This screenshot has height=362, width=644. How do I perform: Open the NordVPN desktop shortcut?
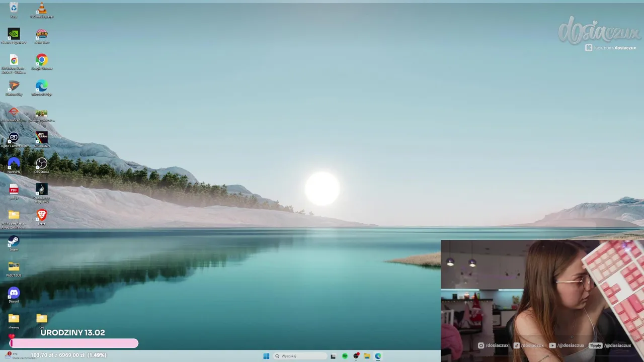coord(14,165)
